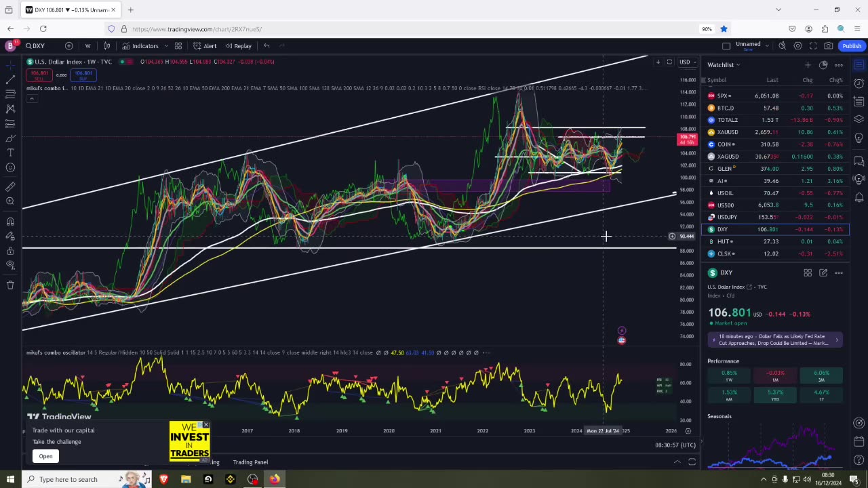Start bar Replay mode
This screenshot has width=868, height=488.
pyautogui.click(x=238, y=46)
